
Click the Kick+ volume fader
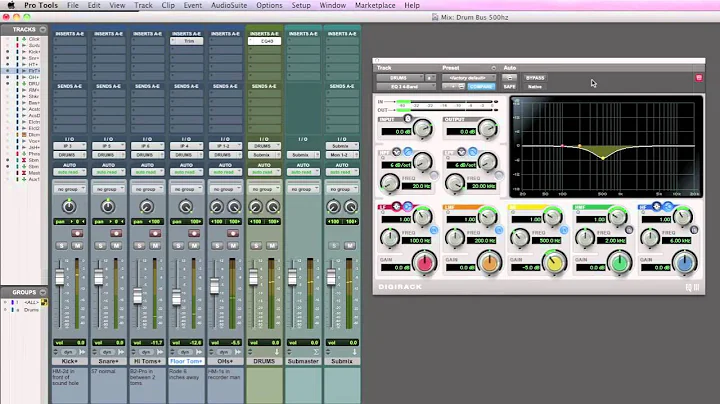[x=60, y=277]
